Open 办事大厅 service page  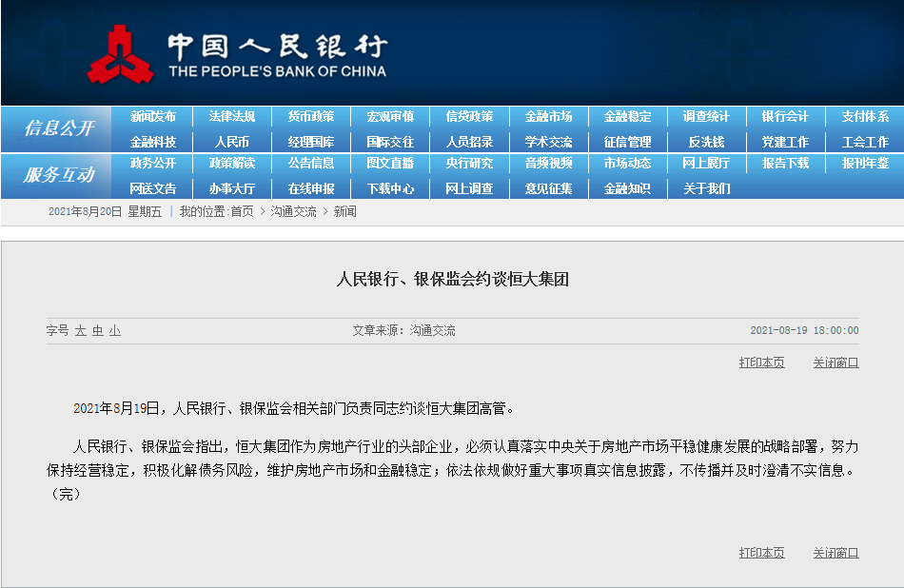click(232, 188)
